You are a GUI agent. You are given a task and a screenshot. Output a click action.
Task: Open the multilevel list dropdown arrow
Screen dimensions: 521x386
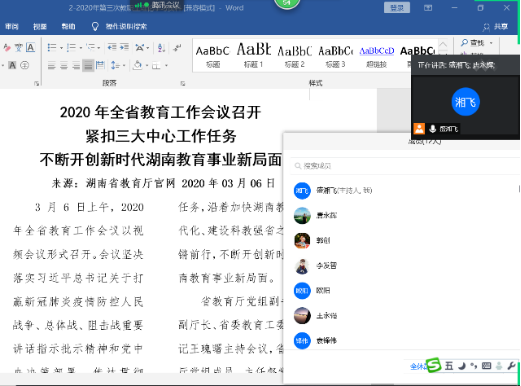(x=99, y=48)
